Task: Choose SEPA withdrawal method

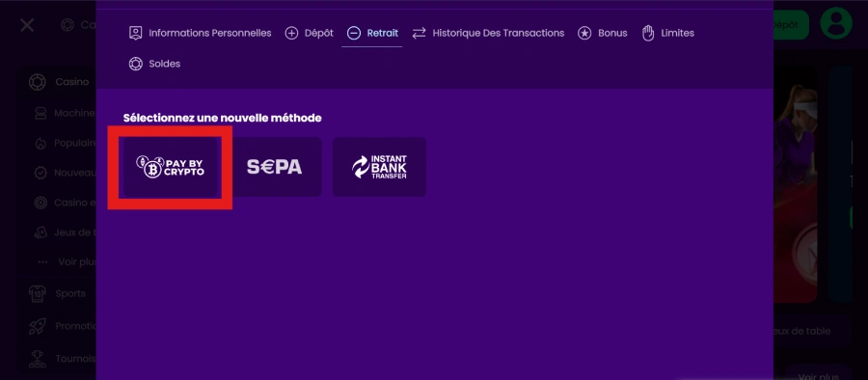Action: coord(275,166)
